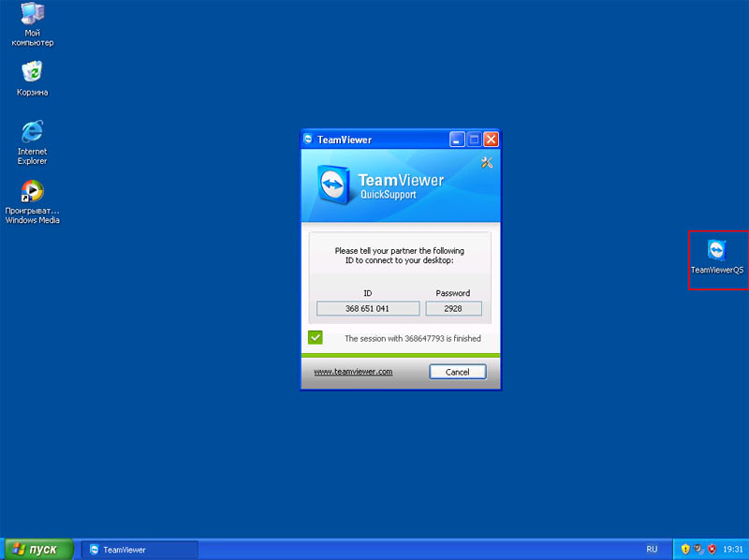Click the ID field 368 651 041
This screenshot has height=560, width=749.
pos(368,309)
